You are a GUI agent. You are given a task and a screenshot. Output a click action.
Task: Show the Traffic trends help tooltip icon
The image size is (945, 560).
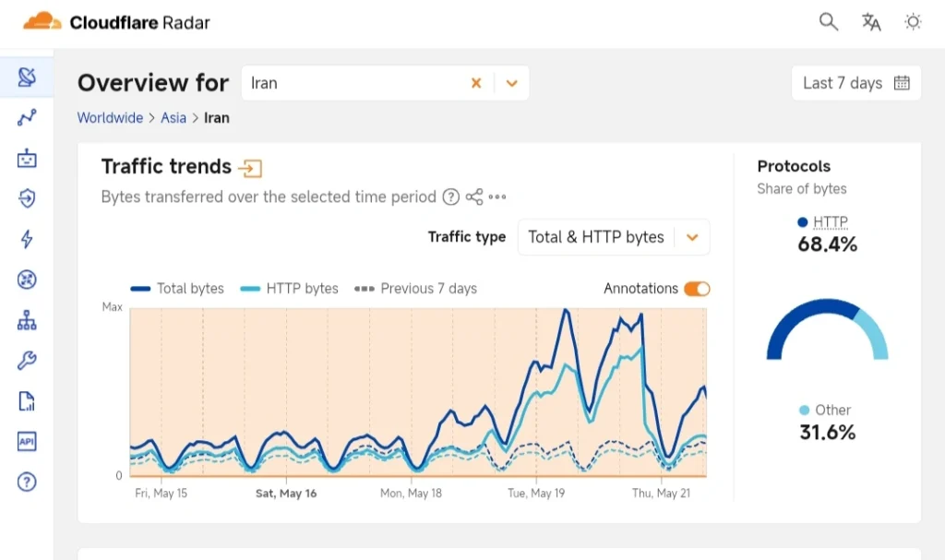click(450, 197)
